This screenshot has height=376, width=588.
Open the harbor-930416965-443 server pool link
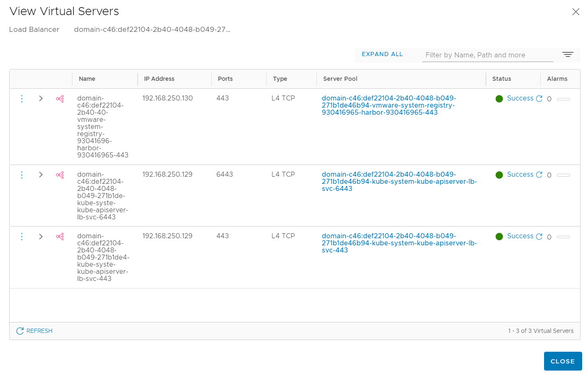click(x=389, y=105)
